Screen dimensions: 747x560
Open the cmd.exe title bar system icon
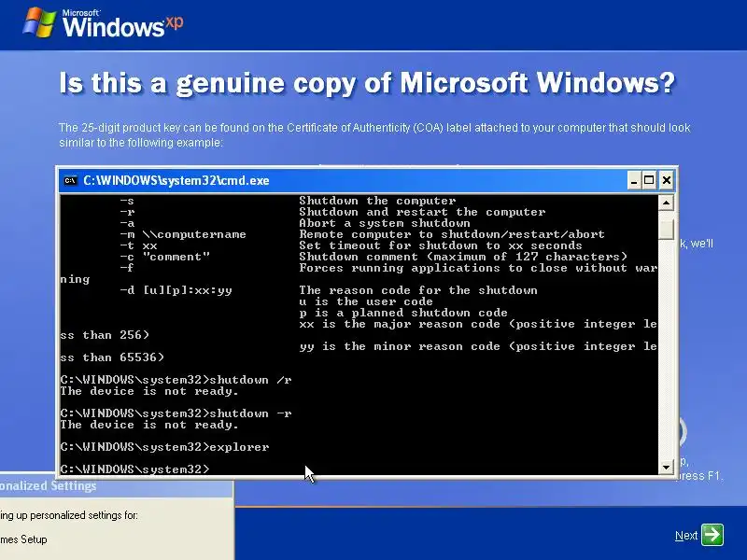click(x=71, y=180)
